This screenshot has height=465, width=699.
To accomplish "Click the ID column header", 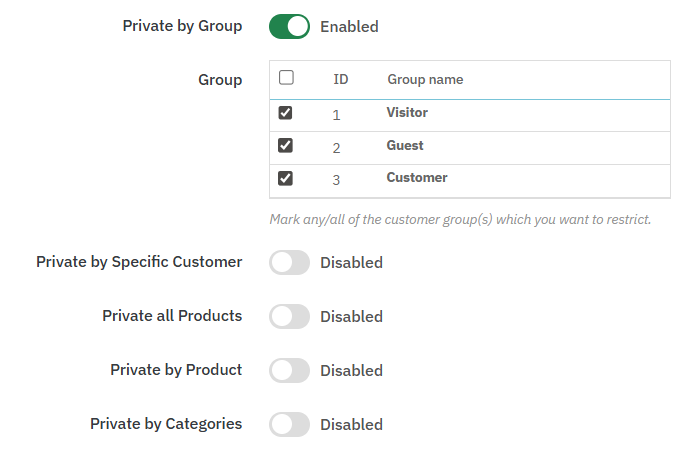I will pyautogui.click(x=340, y=79).
